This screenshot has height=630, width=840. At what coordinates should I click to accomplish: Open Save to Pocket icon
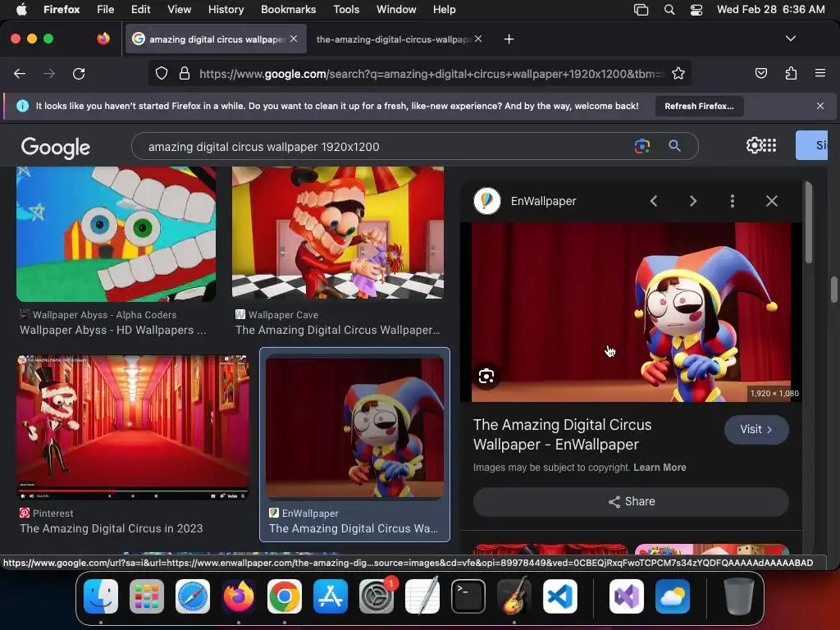tap(760, 73)
